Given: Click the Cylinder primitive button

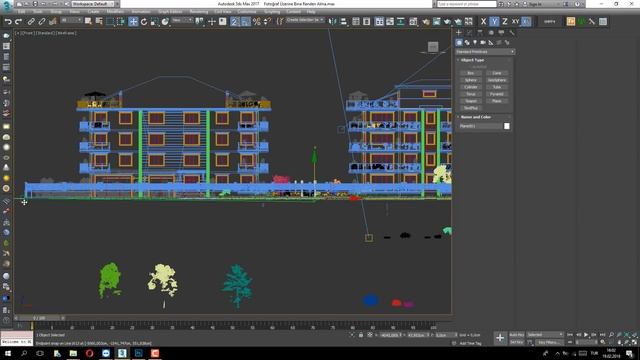Looking at the screenshot, I should click(471, 87).
